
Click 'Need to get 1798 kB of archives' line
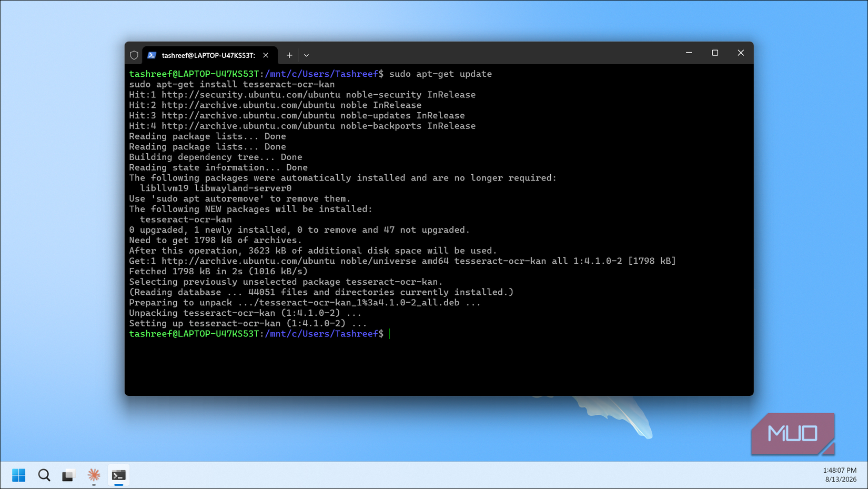click(216, 240)
